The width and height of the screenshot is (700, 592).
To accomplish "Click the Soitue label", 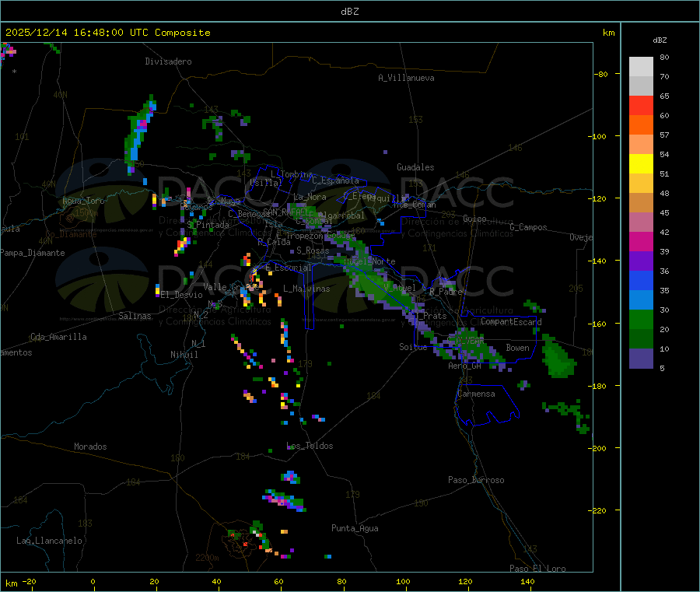I will (x=413, y=347).
